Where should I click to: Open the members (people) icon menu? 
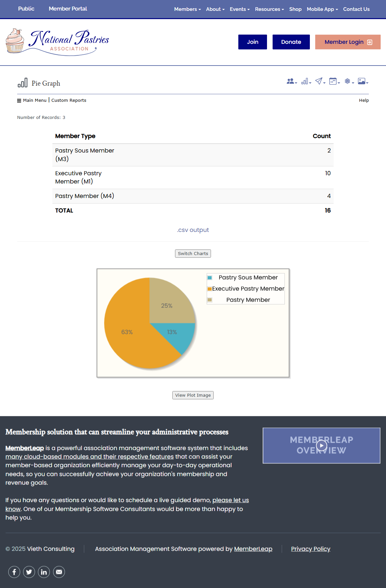pos(292,81)
